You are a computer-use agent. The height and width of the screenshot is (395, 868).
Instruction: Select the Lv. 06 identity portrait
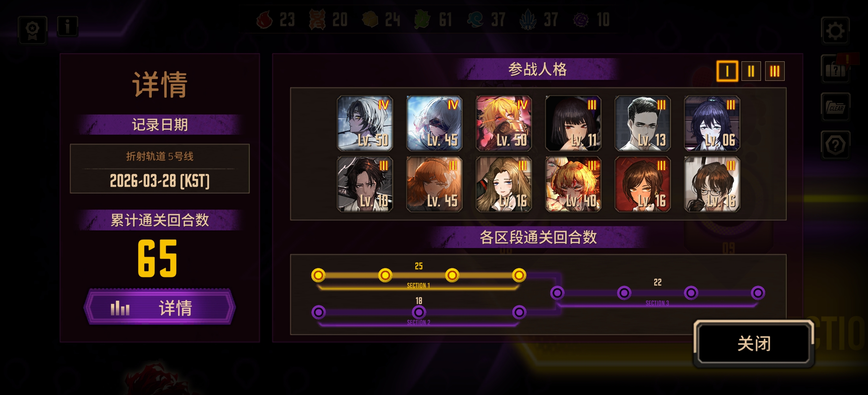[x=712, y=123]
